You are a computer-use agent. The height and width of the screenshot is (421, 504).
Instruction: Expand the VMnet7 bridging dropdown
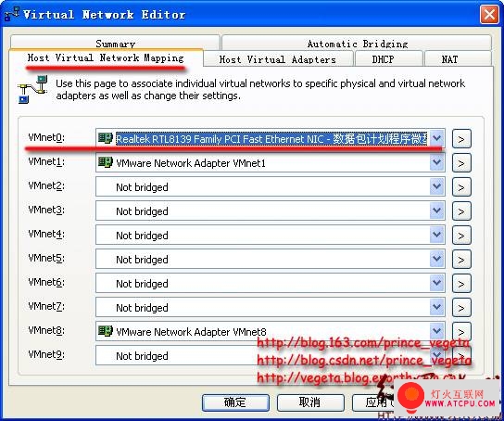click(436, 308)
